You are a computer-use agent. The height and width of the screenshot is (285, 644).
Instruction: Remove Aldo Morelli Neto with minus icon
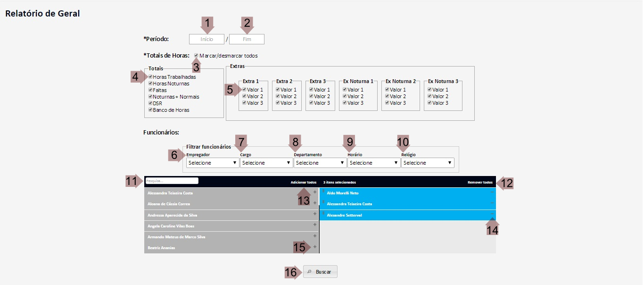(492, 192)
